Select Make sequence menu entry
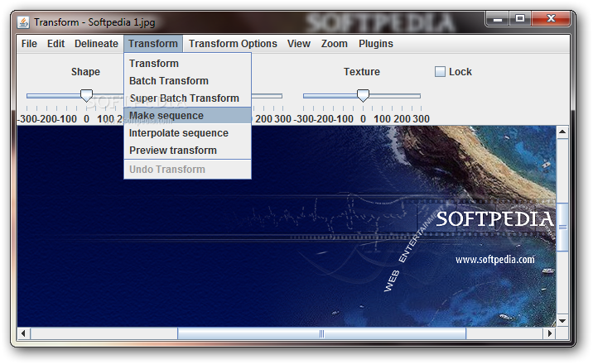The height and width of the screenshot is (364, 593). coord(187,116)
